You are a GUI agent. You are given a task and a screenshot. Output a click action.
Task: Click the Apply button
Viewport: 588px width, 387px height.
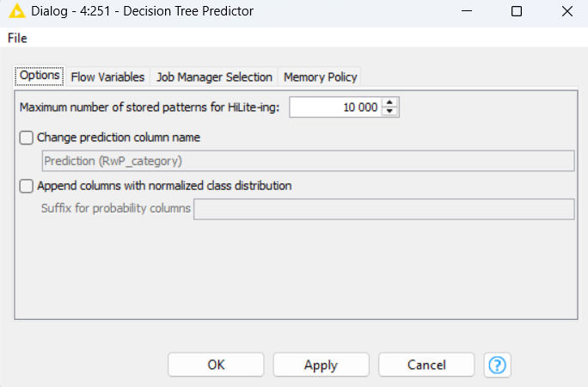click(x=321, y=365)
